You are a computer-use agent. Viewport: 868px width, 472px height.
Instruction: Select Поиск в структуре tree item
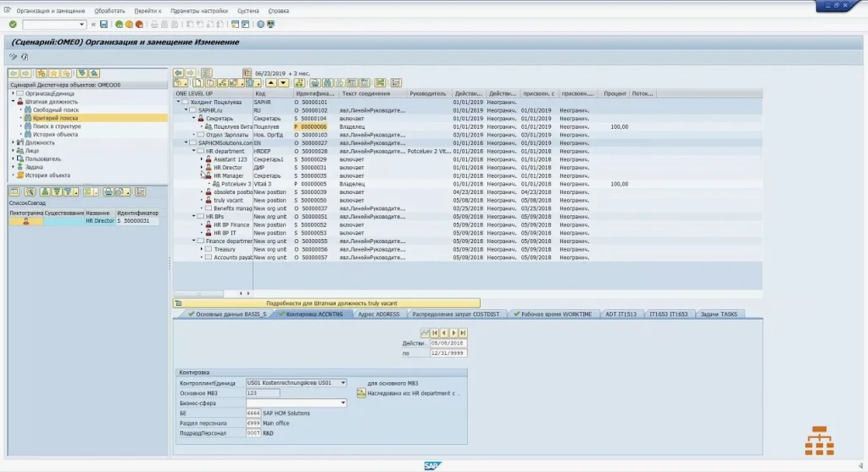(57, 126)
